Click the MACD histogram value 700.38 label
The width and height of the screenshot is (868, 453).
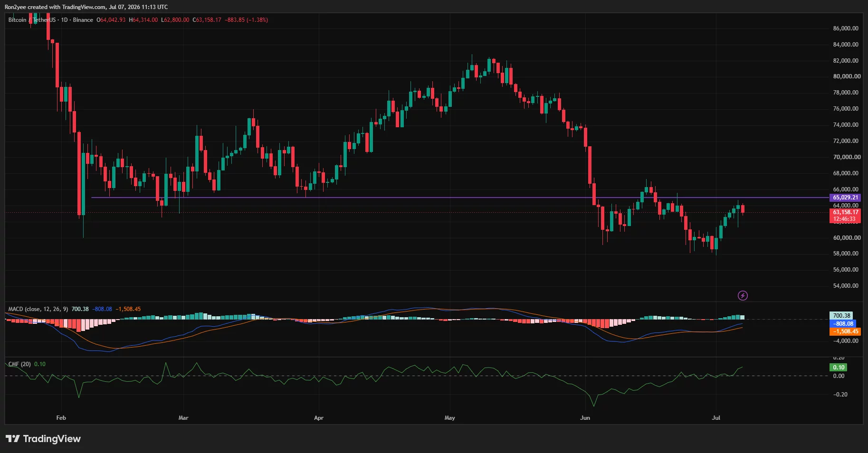(x=841, y=315)
